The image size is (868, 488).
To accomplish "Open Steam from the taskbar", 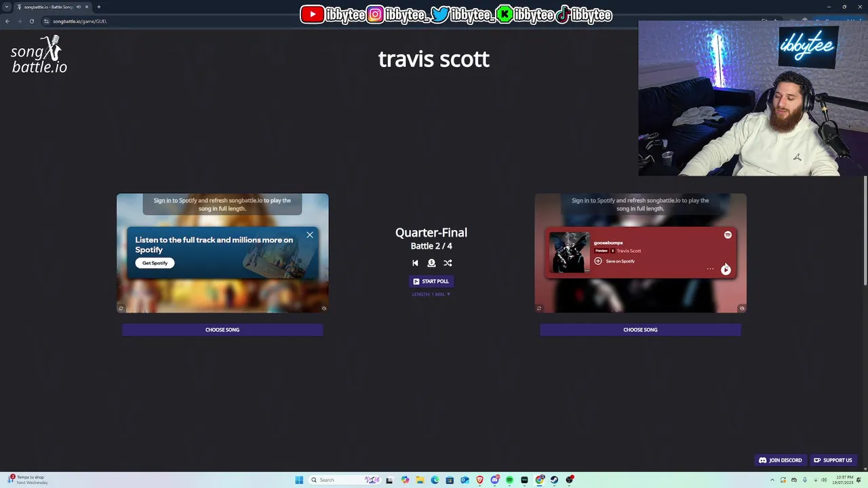I will (554, 480).
